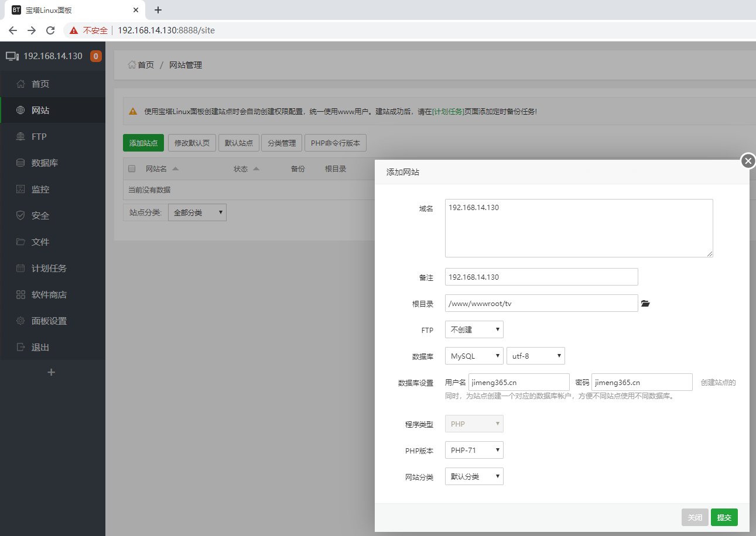
Task: Open 软件商店 from the sidebar
Action: [49, 295]
